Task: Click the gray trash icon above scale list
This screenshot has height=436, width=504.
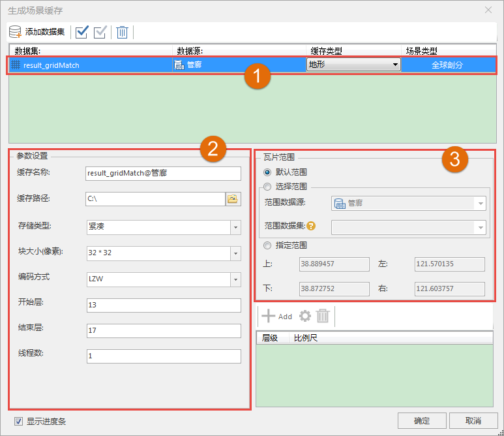Action: [x=323, y=317]
